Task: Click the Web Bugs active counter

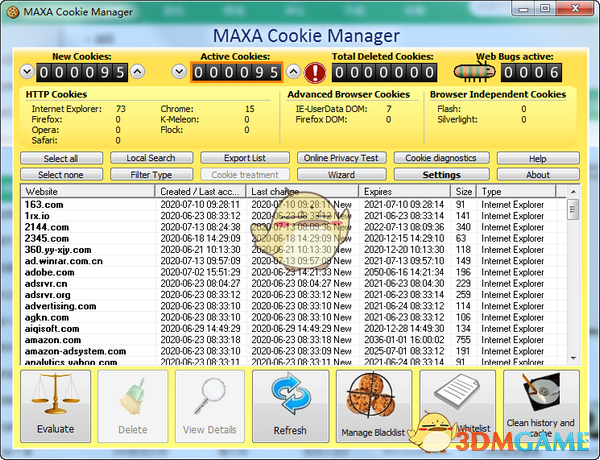Action: 531,72
